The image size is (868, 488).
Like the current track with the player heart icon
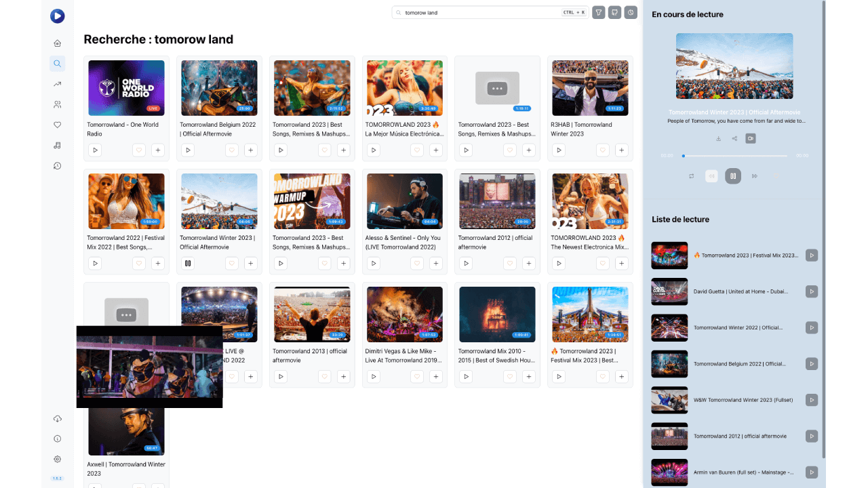tap(775, 176)
